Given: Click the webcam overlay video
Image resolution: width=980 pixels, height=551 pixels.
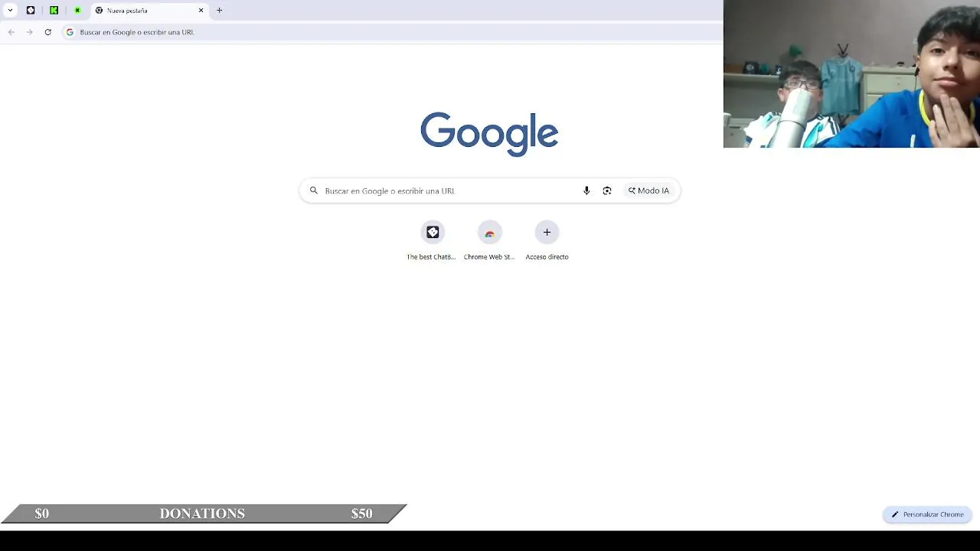Looking at the screenshot, I should (x=851, y=73).
